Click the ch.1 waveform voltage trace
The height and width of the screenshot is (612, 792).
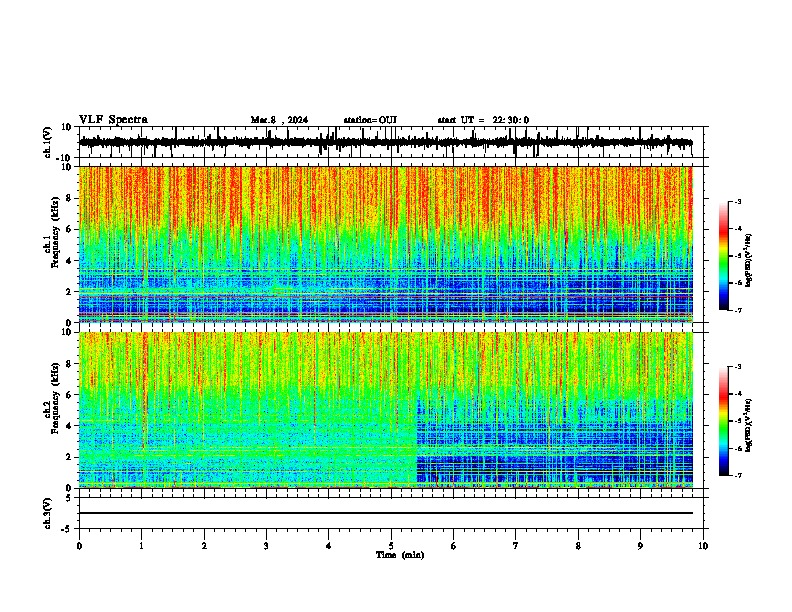pos(386,142)
